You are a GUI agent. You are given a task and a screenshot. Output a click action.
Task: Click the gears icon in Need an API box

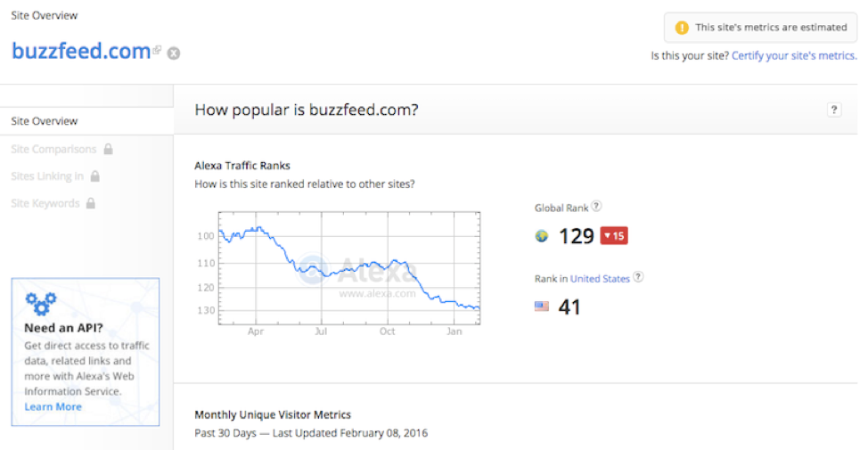click(41, 303)
